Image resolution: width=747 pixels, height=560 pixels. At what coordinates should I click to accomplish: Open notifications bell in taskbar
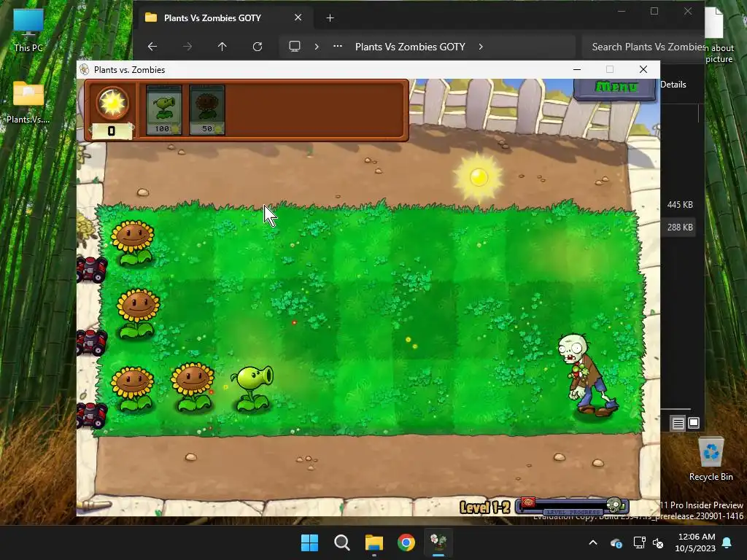pos(727,542)
